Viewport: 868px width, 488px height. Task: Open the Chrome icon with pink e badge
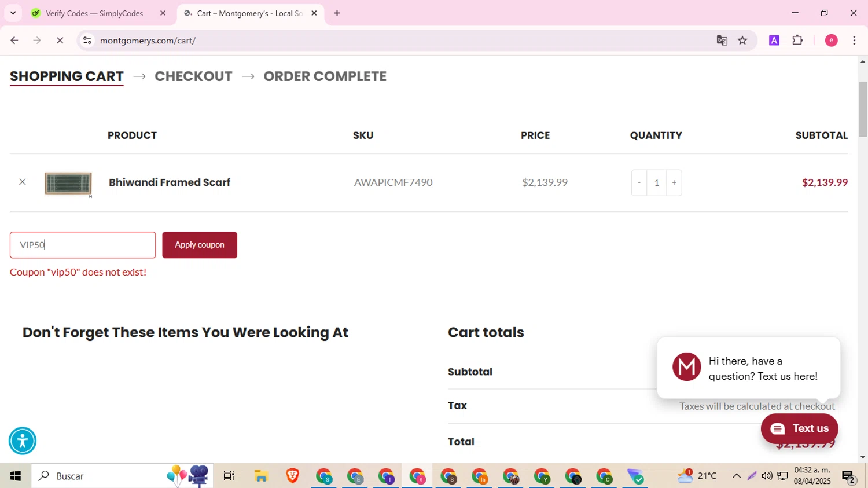[x=418, y=476]
